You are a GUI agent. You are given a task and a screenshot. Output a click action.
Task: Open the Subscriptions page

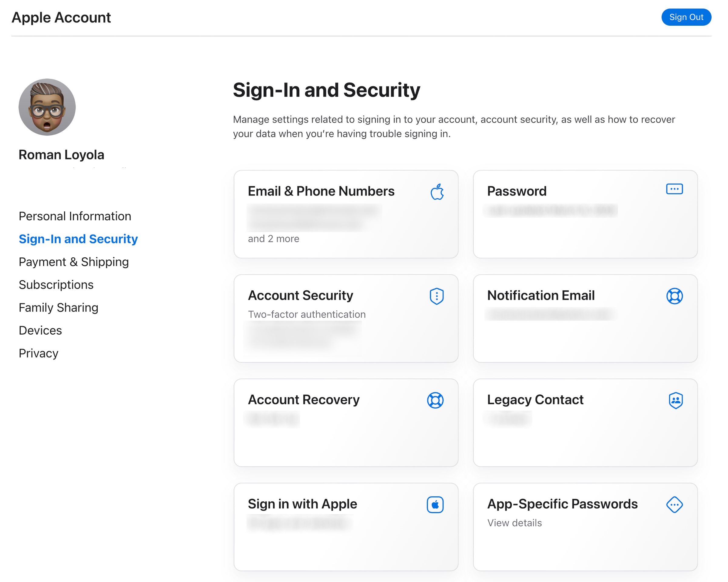(56, 285)
